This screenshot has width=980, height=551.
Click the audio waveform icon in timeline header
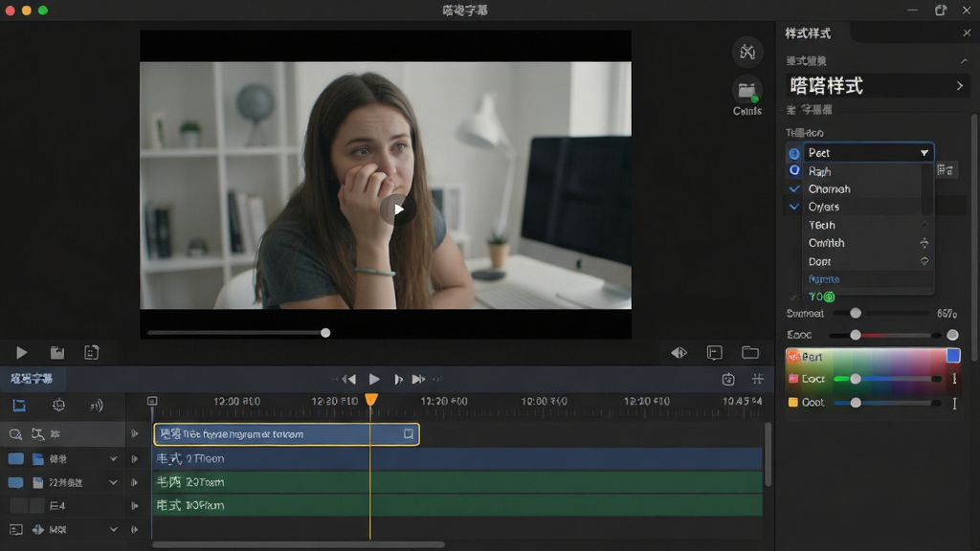click(x=97, y=406)
